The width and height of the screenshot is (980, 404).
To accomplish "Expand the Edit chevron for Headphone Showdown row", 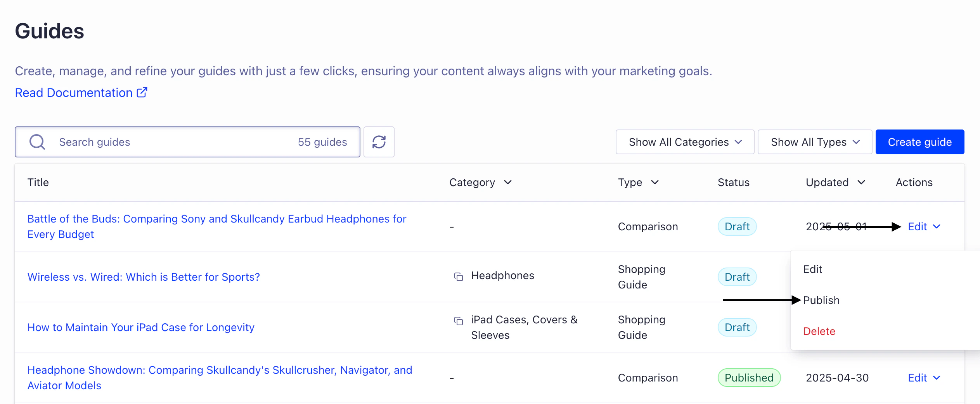I will pyautogui.click(x=937, y=378).
